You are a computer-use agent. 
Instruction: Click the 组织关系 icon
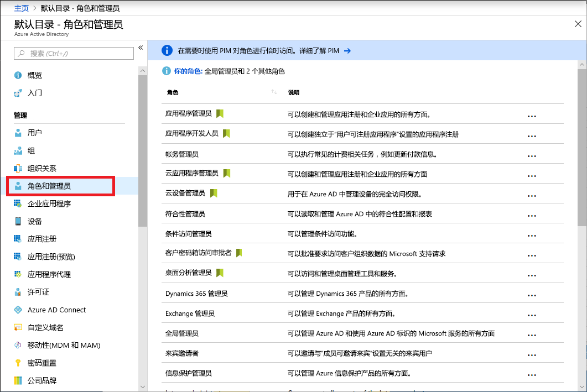point(18,168)
